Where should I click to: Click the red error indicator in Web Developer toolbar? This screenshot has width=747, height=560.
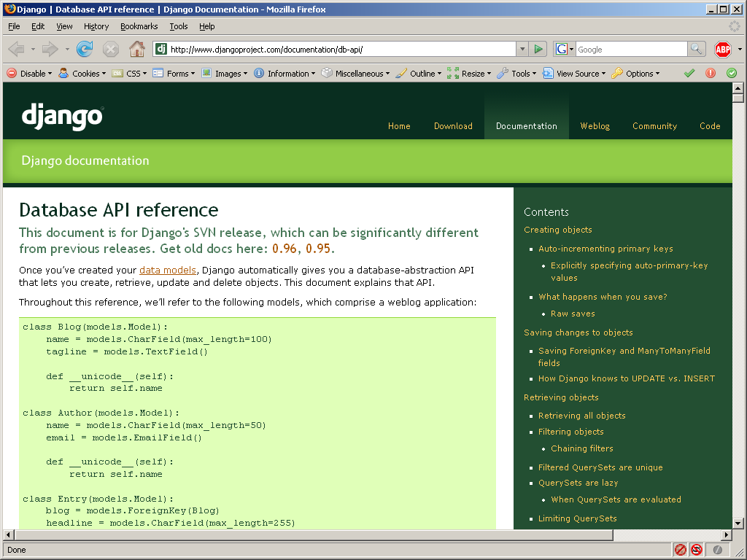point(711,74)
